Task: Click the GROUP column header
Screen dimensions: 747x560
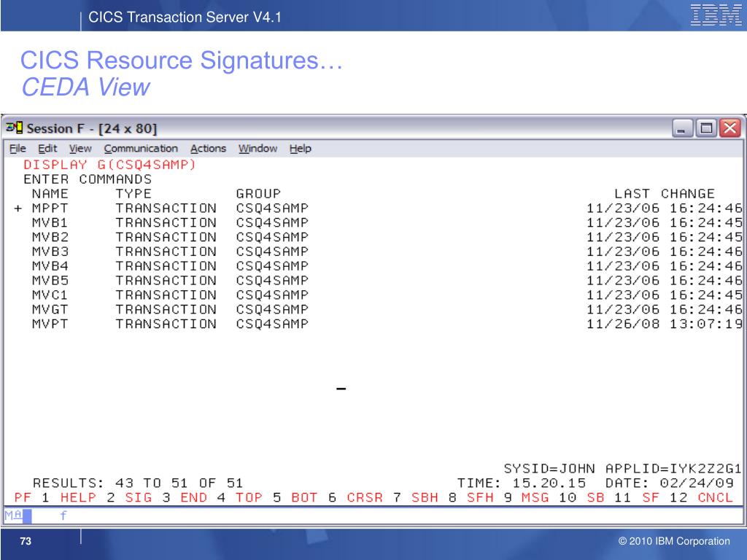Action: [x=258, y=194]
